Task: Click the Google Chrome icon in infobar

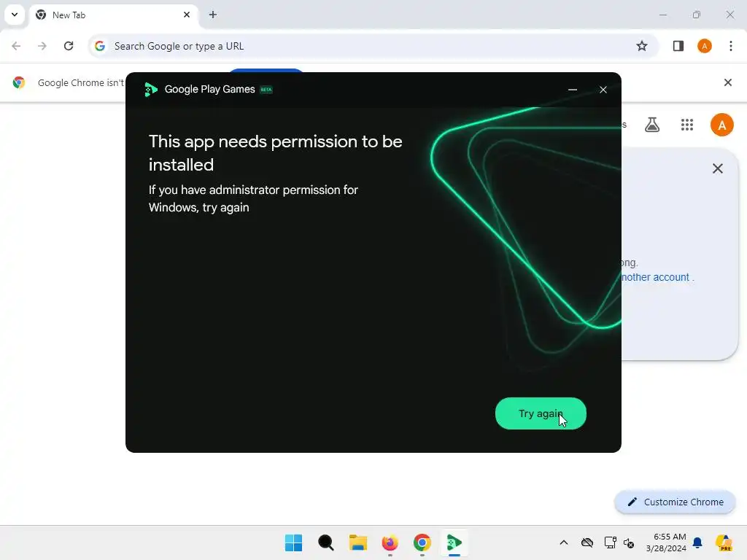Action: coord(18,82)
